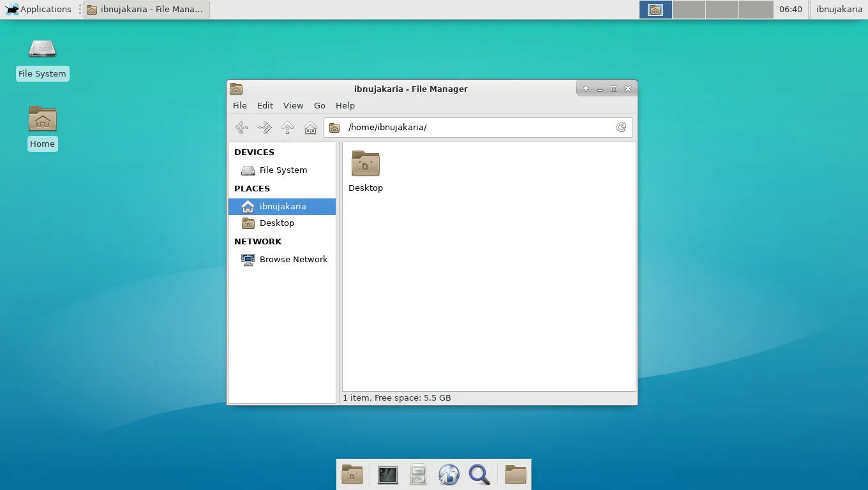
Task: Select the Home desktop icon
Action: [42, 128]
